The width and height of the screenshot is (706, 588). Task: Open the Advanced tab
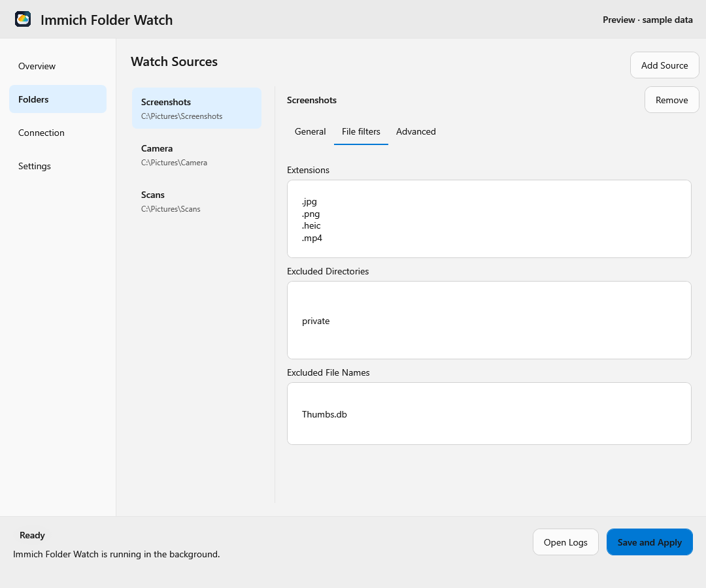[x=416, y=131]
